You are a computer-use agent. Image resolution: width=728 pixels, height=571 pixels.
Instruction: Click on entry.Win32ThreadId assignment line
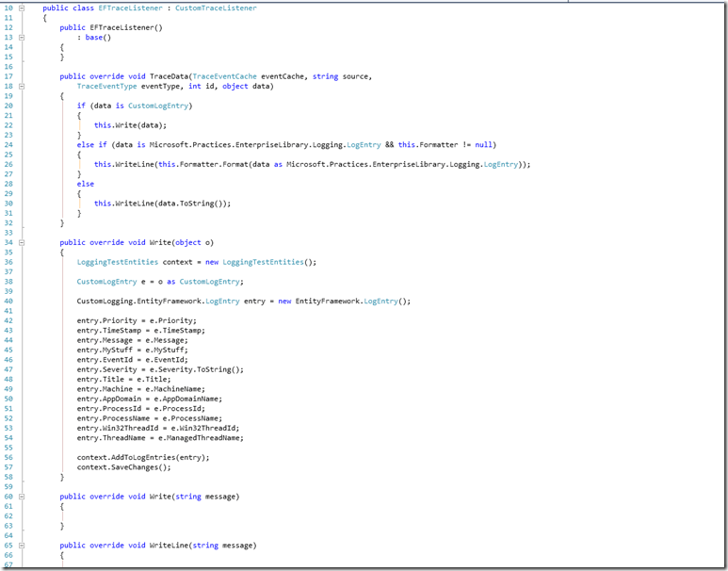157,428
